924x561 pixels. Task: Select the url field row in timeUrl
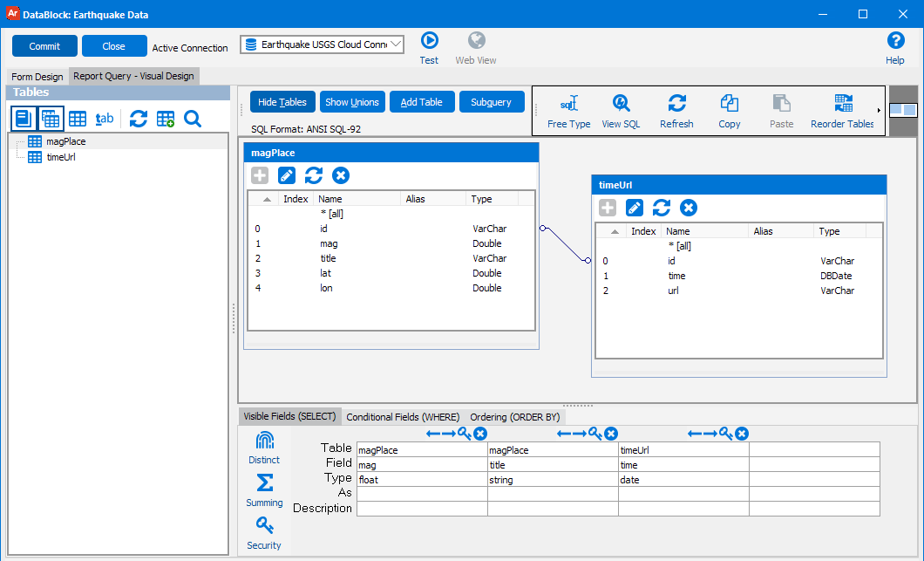[x=738, y=291]
